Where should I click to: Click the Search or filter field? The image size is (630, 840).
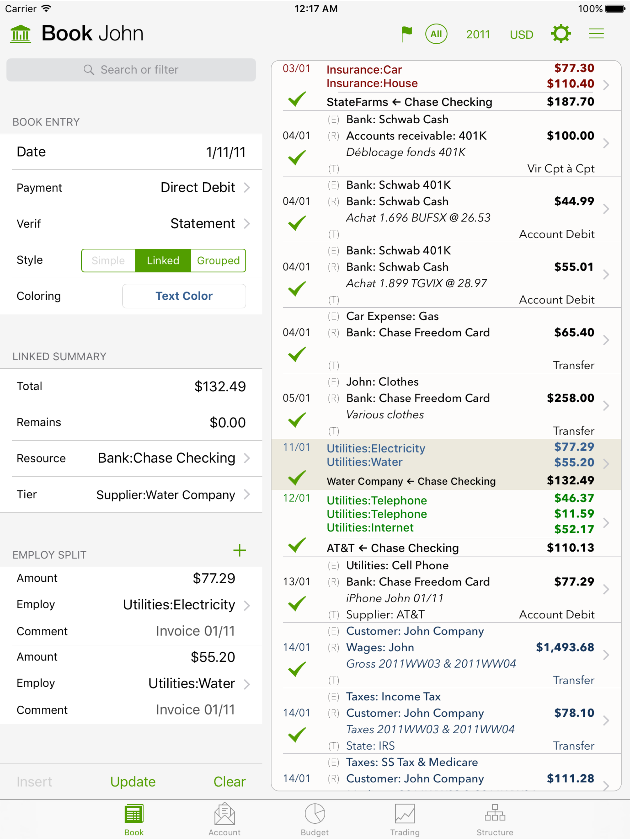tap(131, 70)
